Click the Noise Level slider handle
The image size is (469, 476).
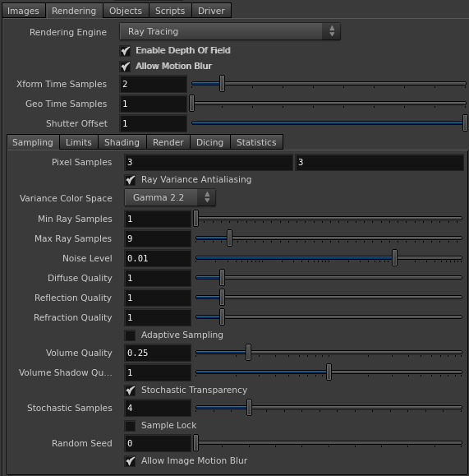click(x=394, y=258)
